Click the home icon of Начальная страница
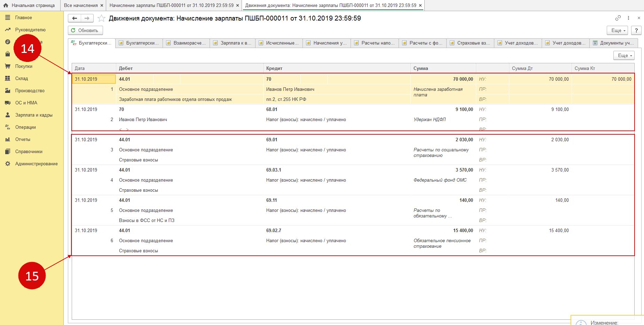Viewport: 644px width, 325px height. 6,5
